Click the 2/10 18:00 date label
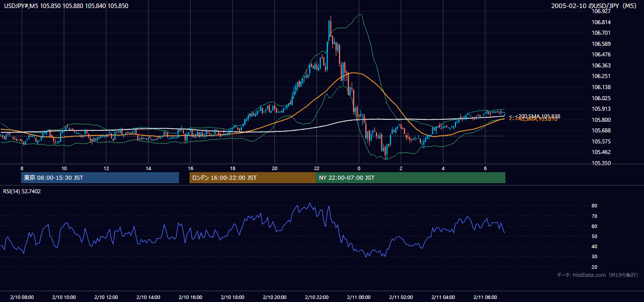Image resolution: width=644 pixels, height=302 pixels. tap(232, 297)
